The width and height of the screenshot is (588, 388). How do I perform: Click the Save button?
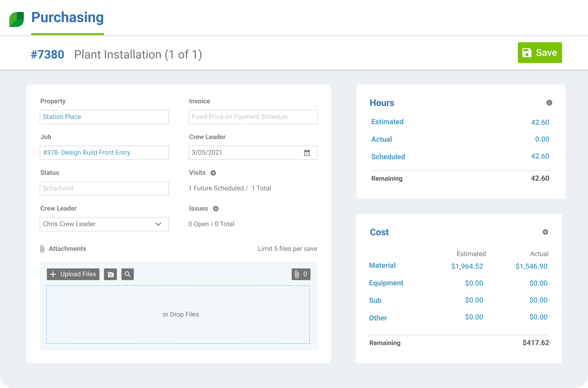[x=540, y=52]
